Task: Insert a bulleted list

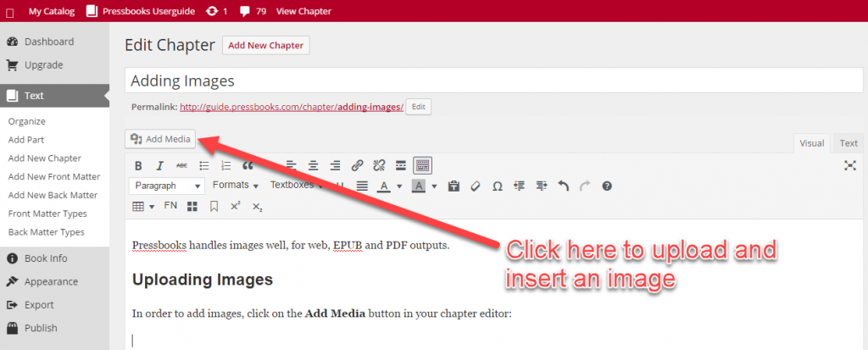Action: (x=204, y=165)
